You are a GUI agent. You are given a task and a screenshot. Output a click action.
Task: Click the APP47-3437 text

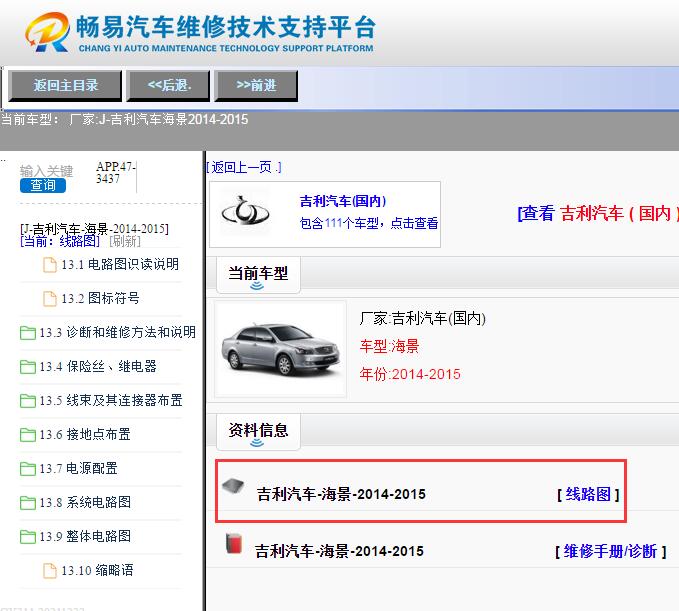116,173
